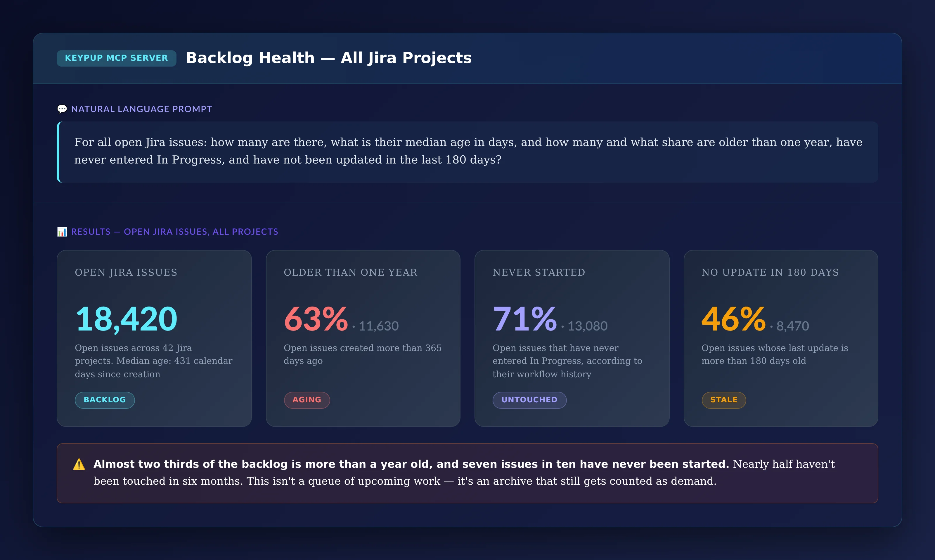Select the AGING tag pill
This screenshot has height=560, width=935.
(x=307, y=400)
